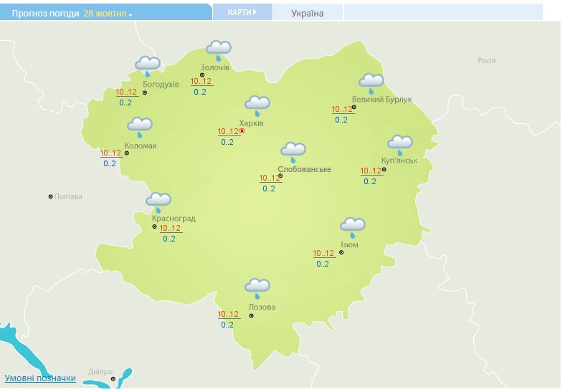Click Красноград day temperature 10..12
Image resolution: width=565 pixels, height=392 pixels.
(x=170, y=228)
